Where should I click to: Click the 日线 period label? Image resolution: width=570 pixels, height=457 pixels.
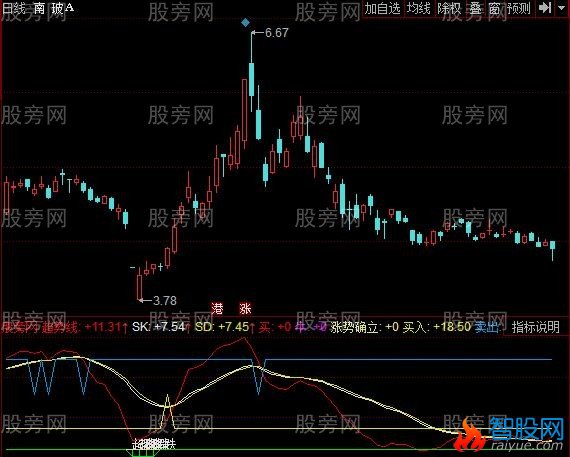(x=13, y=8)
